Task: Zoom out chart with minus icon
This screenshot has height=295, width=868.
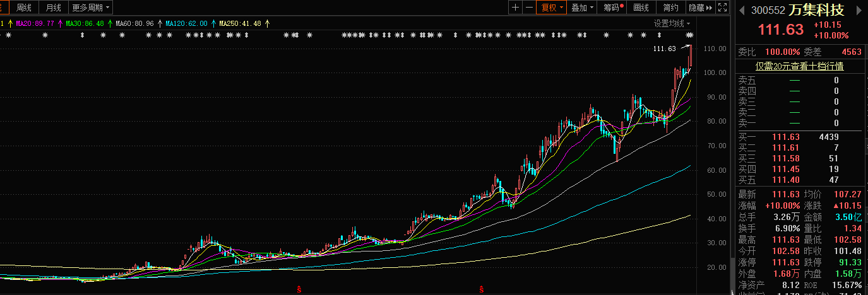Action: (528, 8)
